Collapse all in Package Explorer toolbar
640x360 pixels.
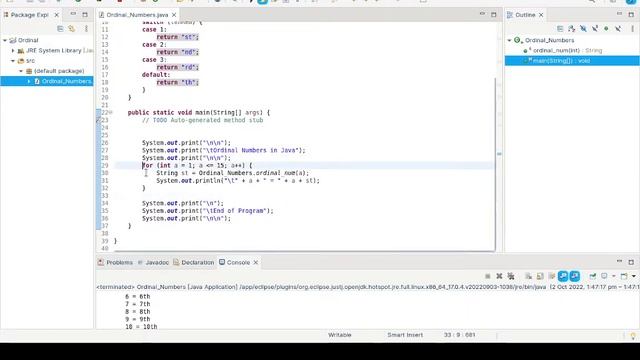click(x=60, y=29)
